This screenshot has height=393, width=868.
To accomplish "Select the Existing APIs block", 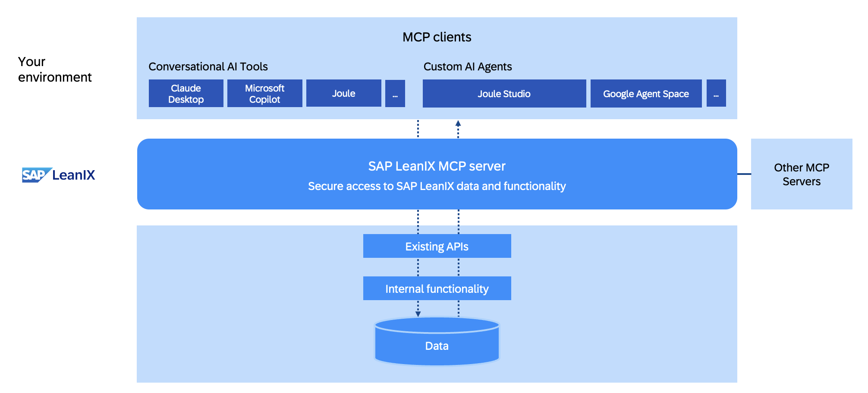I will tap(437, 246).
